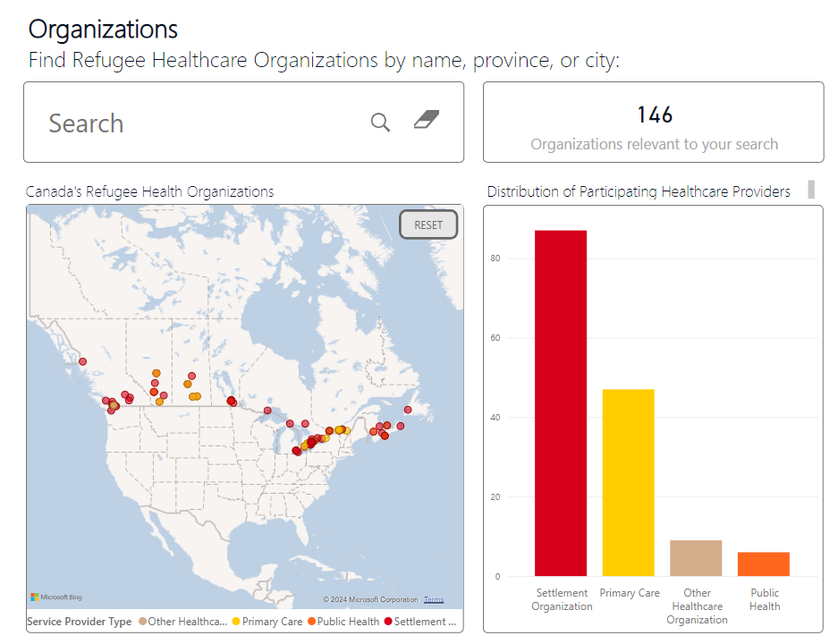Select the Public Health legend dot
Screen dimensions: 838x644
(x=311, y=621)
